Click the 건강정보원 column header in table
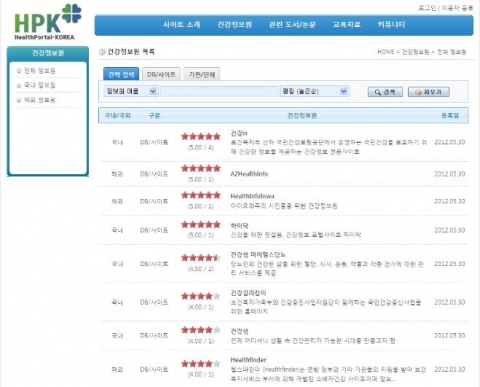The image size is (480, 387). point(302,116)
